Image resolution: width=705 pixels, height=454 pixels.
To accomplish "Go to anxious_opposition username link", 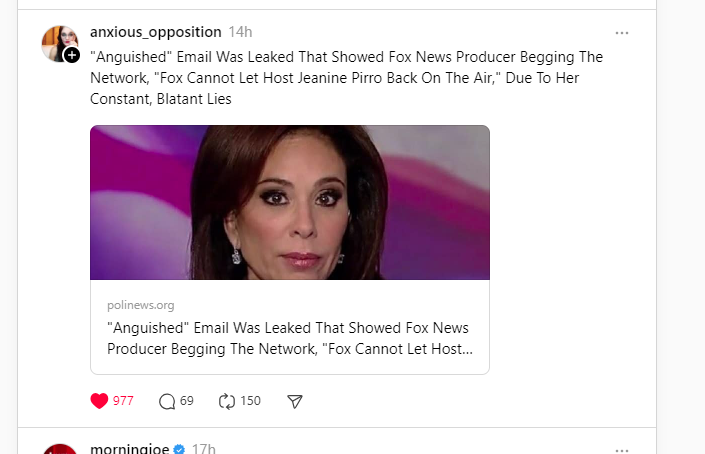I will pos(155,32).
